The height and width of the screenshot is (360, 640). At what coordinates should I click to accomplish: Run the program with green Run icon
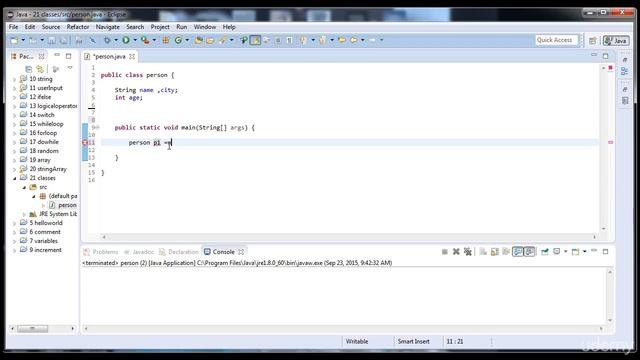(126, 40)
